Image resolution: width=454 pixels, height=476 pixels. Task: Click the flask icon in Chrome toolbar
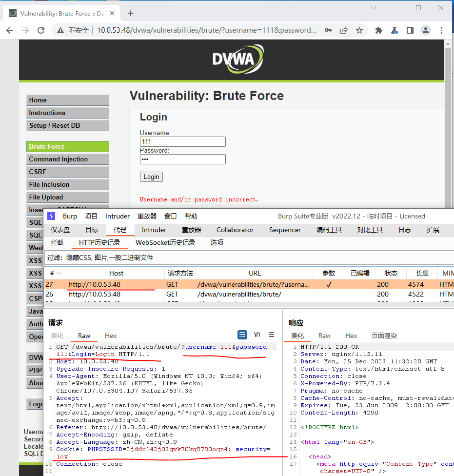395,30
